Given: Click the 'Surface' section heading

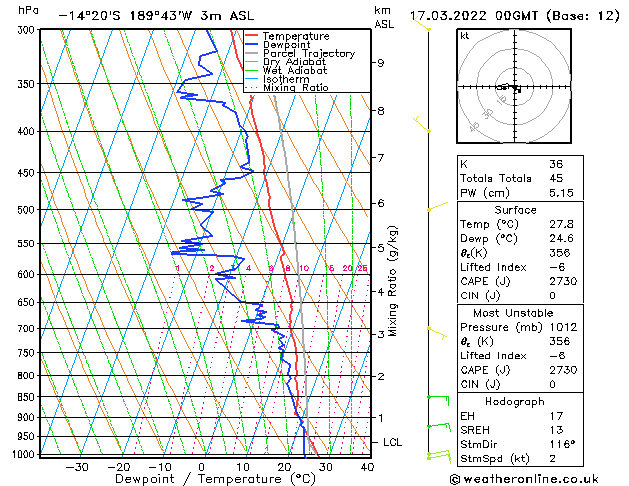Looking at the screenshot, I should point(515,210).
